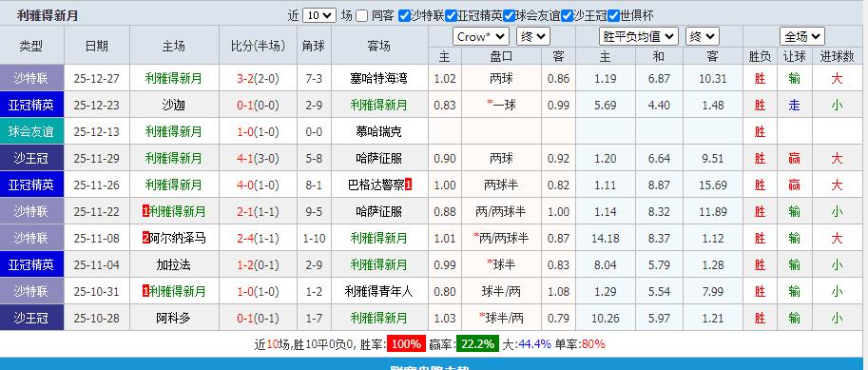
Task: Uncheck the 球会友谊 filter checkbox
Action: [509, 15]
